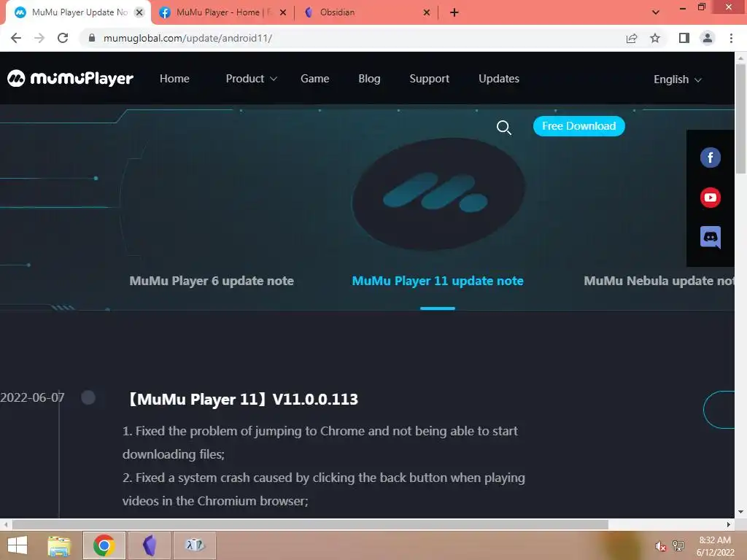Select MuMu Player Update Note tab

coord(79,12)
